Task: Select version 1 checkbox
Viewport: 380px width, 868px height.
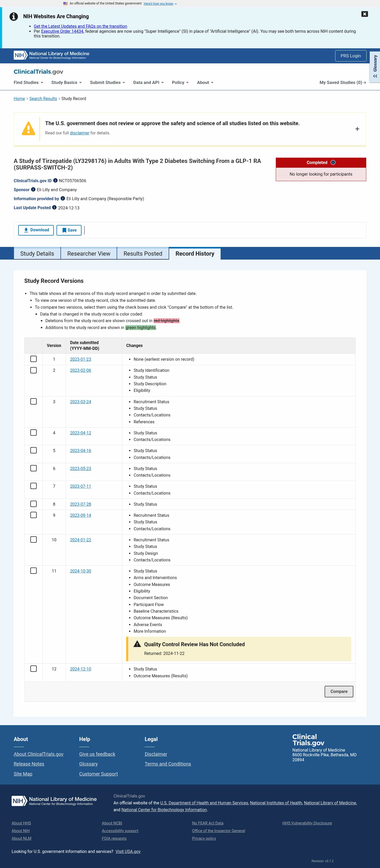Action: (x=34, y=359)
